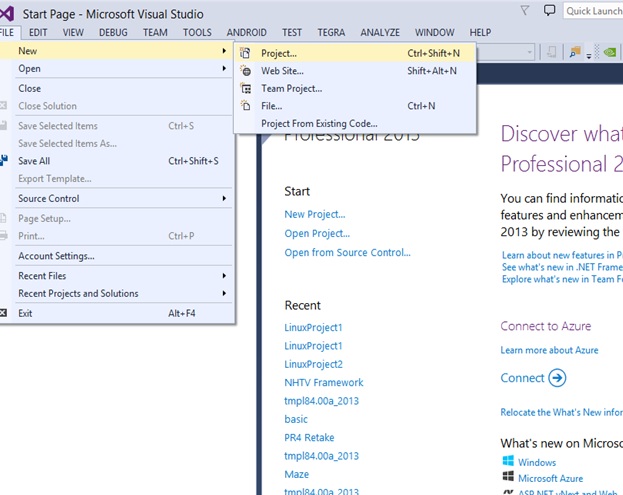Open the TEAM menu
This screenshot has height=495, width=623.
click(x=155, y=32)
